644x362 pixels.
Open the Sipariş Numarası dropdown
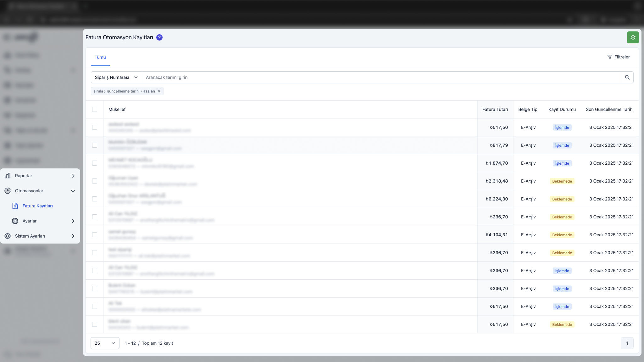point(116,77)
